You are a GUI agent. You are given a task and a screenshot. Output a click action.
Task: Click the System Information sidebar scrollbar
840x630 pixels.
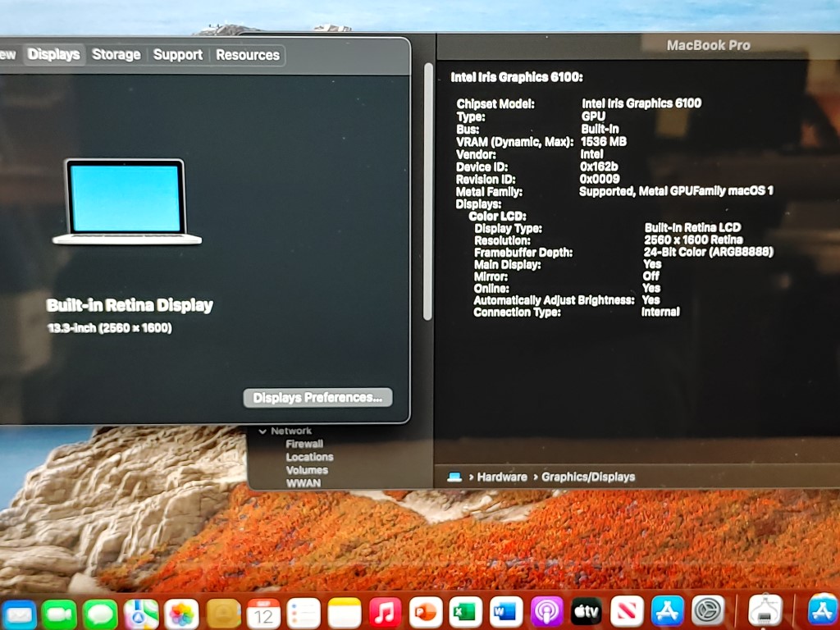427,192
